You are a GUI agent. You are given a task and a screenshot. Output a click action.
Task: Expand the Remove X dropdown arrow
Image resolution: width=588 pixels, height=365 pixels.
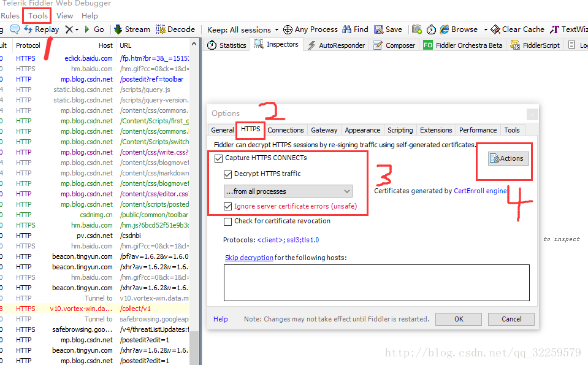coord(77,29)
